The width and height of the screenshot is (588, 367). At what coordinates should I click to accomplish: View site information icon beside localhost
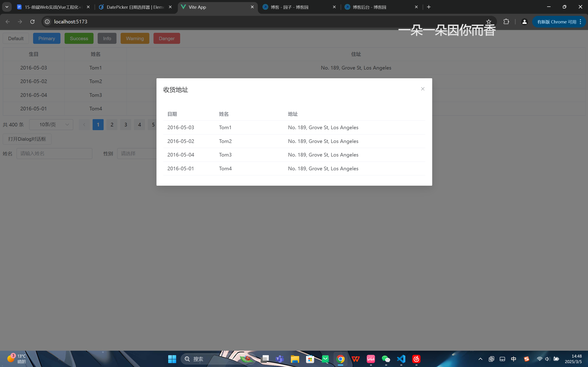coord(47,22)
